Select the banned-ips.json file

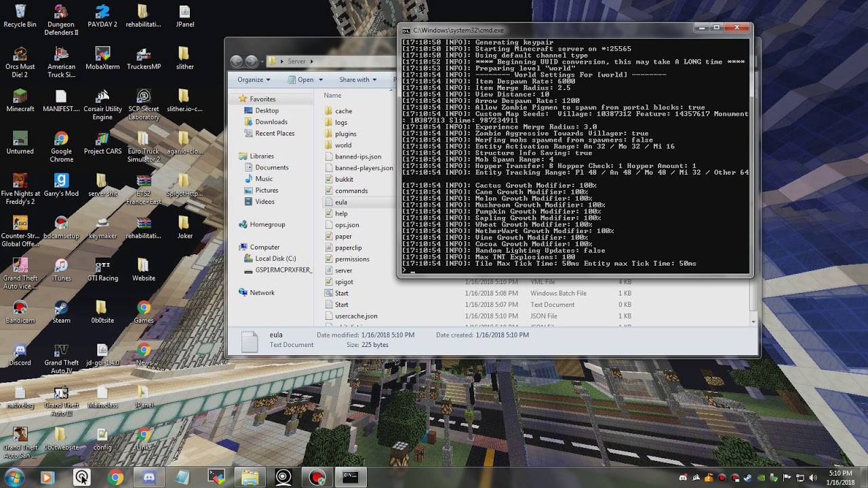358,157
